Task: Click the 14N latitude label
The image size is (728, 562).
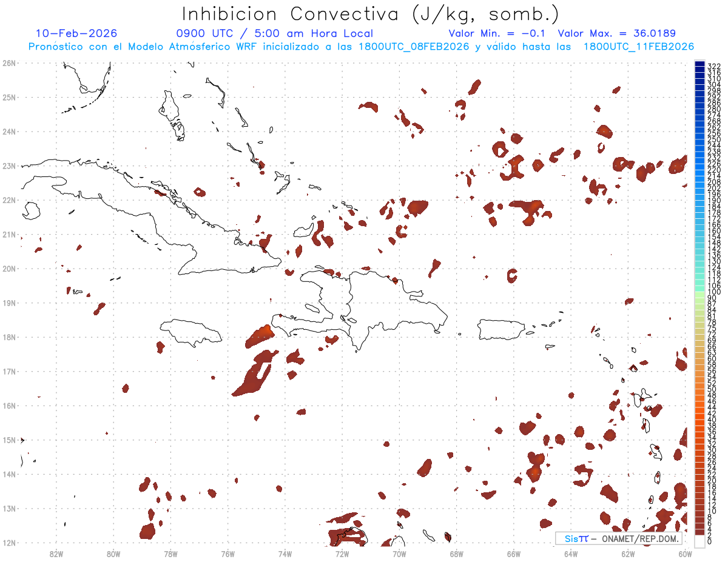Action: point(9,474)
